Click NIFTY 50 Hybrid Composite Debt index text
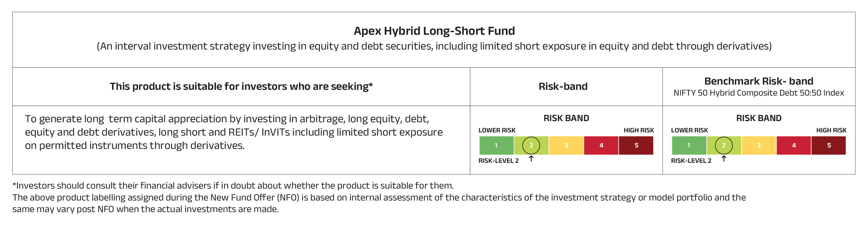Image resolution: width=868 pixels, height=226 pixels. pos(759,93)
